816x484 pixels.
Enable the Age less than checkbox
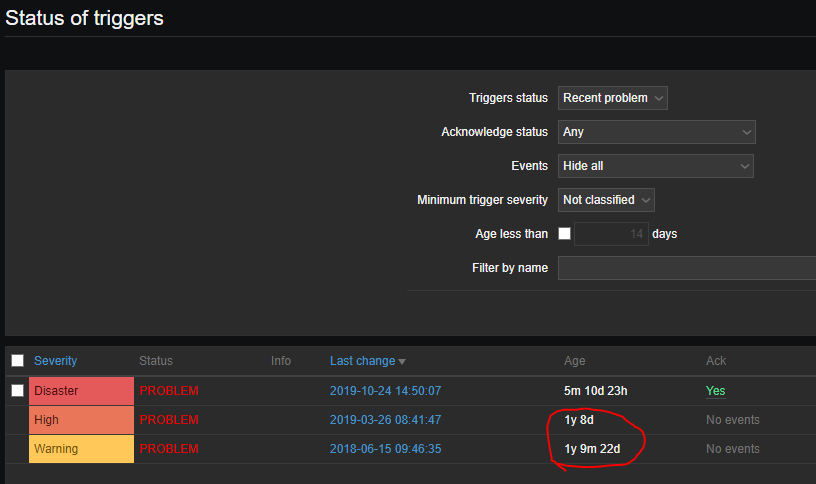coord(565,234)
